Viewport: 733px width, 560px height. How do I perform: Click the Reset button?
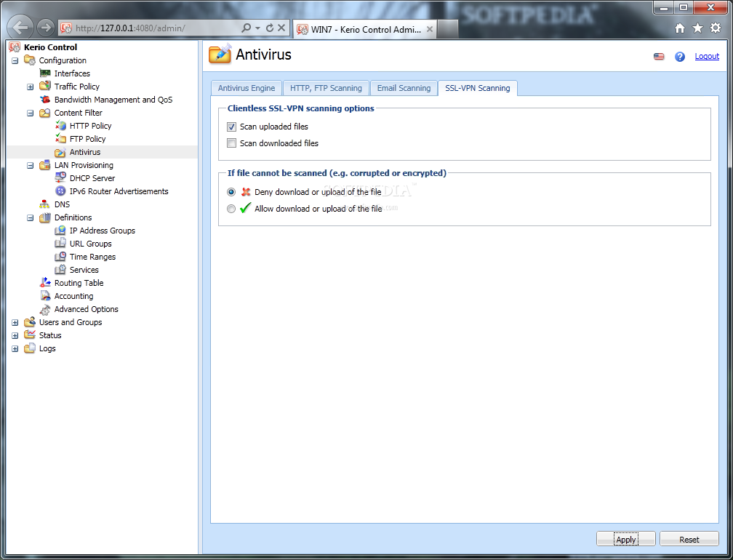click(689, 539)
